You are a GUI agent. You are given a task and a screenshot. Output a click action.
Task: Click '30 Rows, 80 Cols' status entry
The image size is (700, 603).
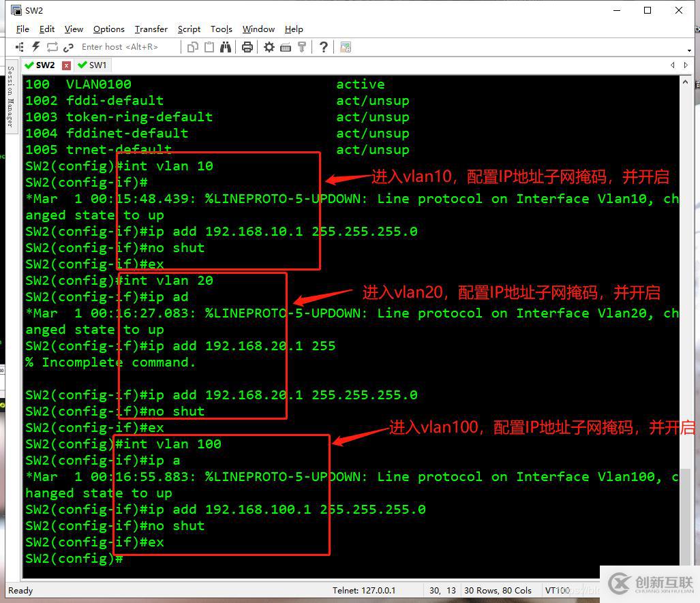498,590
